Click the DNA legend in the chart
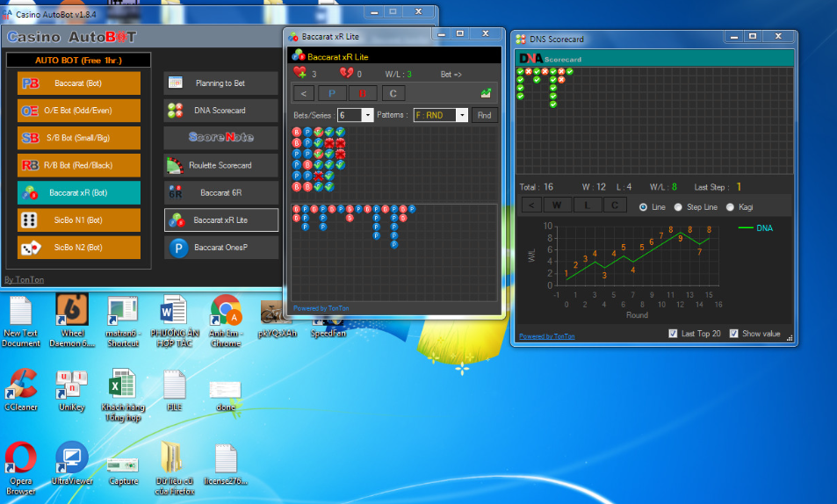The width and height of the screenshot is (837, 504). (x=755, y=228)
